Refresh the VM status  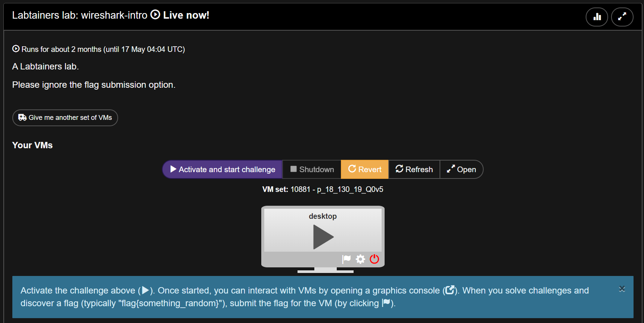click(414, 170)
